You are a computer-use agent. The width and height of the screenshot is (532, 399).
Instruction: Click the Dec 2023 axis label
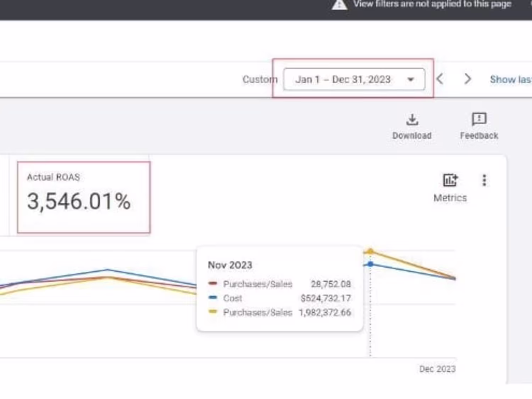pyautogui.click(x=437, y=369)
